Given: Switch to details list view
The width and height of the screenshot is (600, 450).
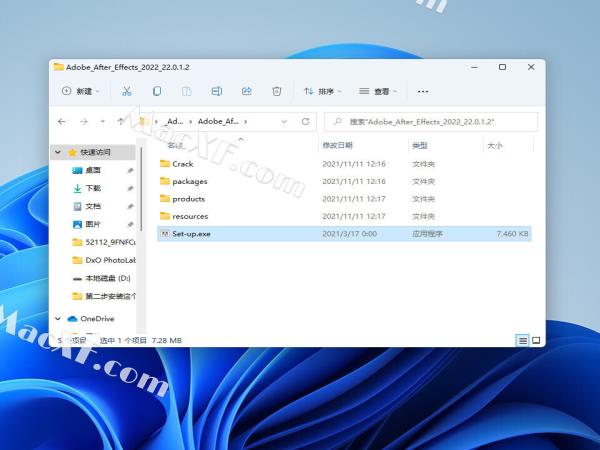Looking at the screenshot, I should pyautogui.click(x=522, y=341).
